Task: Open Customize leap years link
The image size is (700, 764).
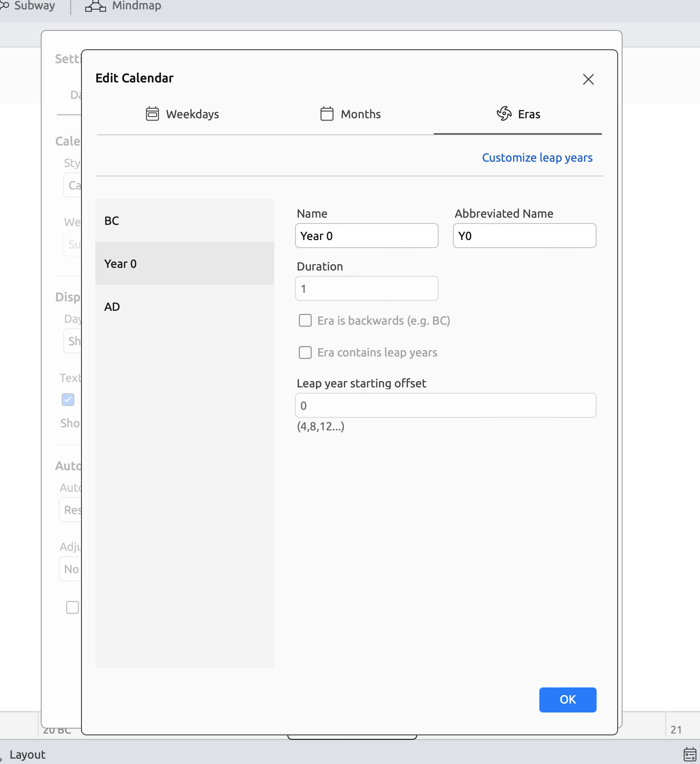Action: pos(537,158)
